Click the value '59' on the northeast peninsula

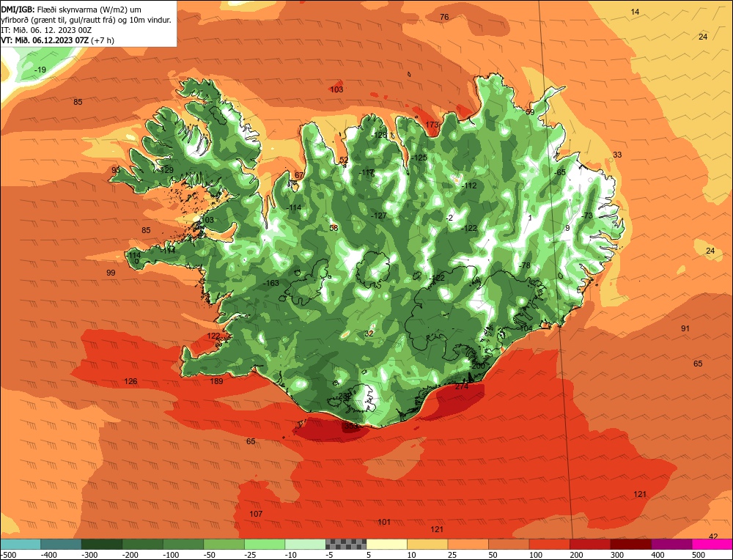(530, 112)
